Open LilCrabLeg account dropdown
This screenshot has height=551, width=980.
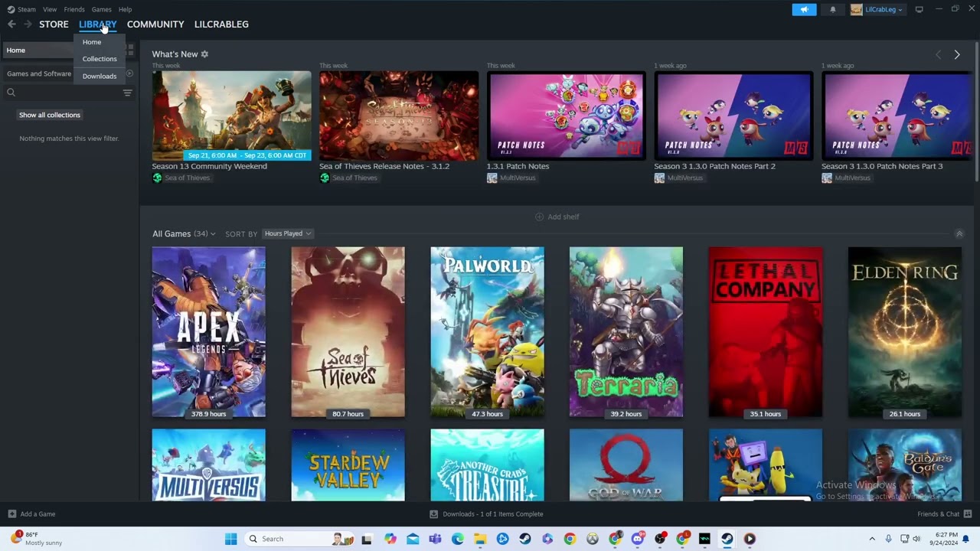(884, 9)
